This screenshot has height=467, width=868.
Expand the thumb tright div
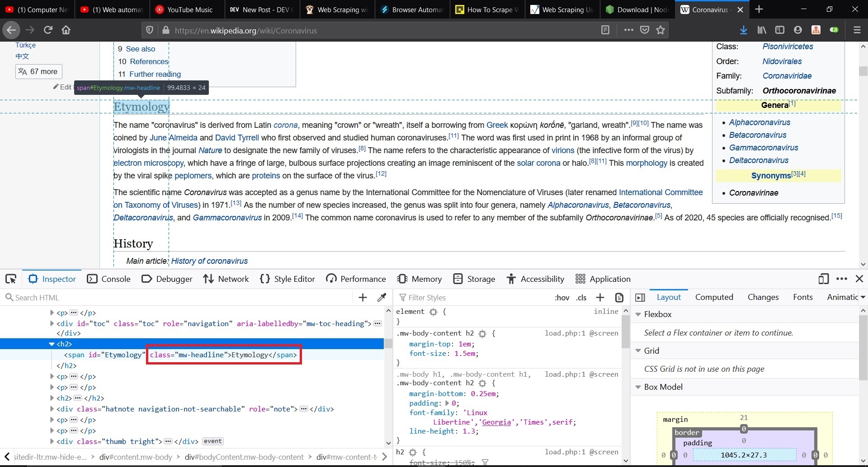click(x=52, y=442)
